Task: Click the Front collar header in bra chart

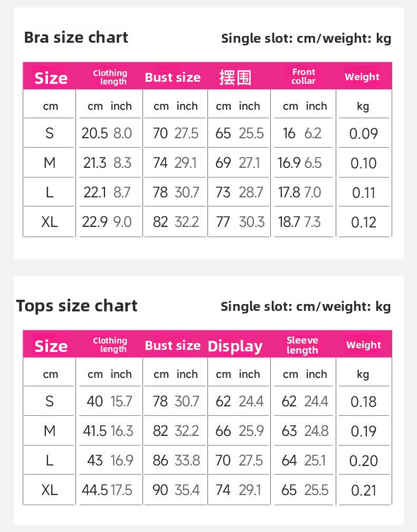Action: pyautogui.click(x=304, y=77)
